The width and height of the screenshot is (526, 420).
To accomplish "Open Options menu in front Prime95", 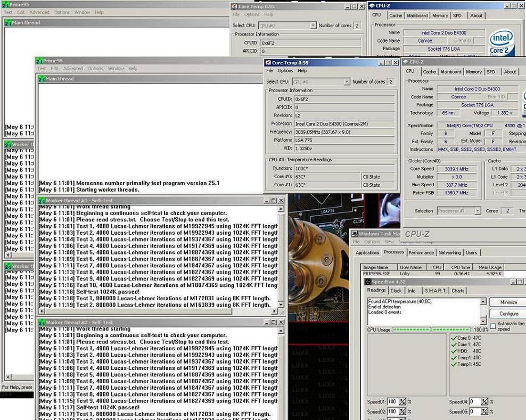I will coord(96,69).
